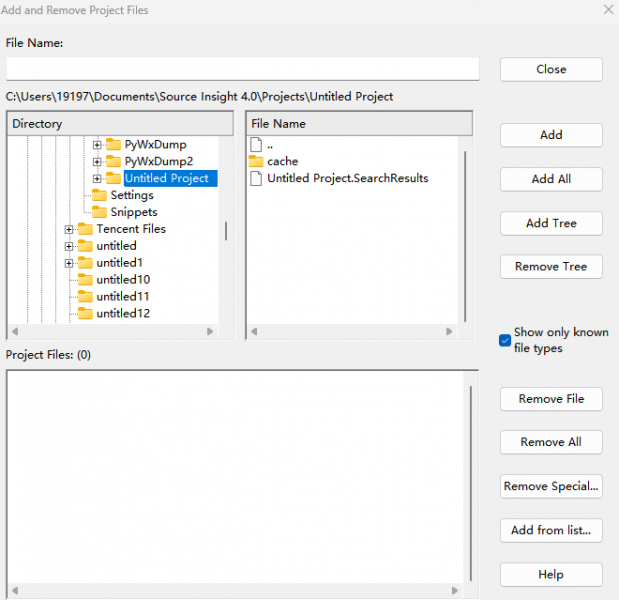Click the parent directory '..' file icon

(x=256, y=144)
